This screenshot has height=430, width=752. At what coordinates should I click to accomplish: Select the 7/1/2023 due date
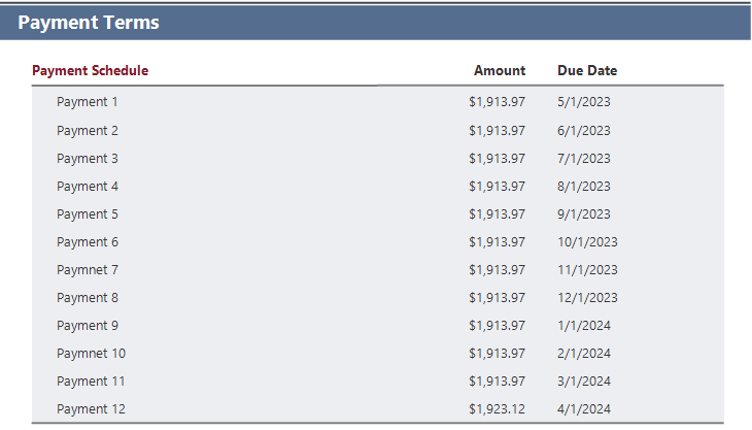[x=584, y=159]
